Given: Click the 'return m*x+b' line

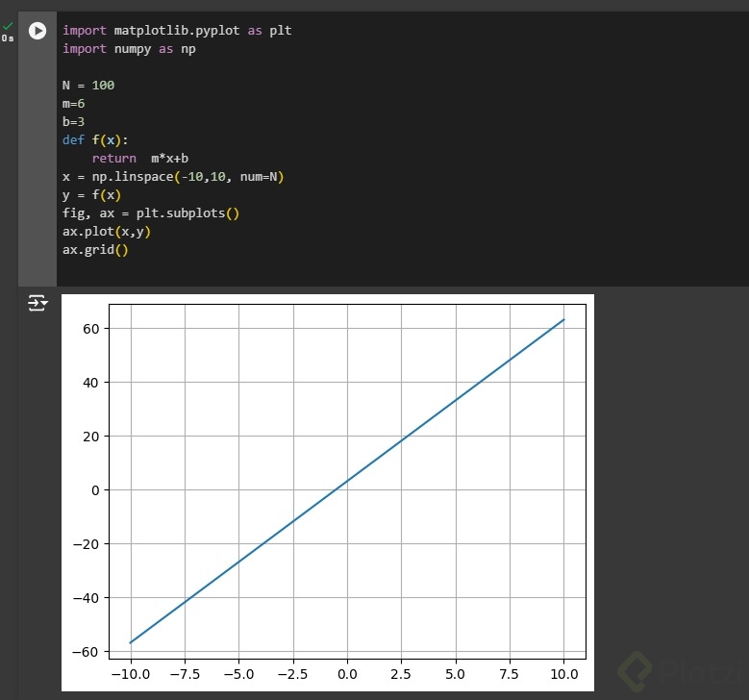Looking at the screenshot, I should 140,158.
